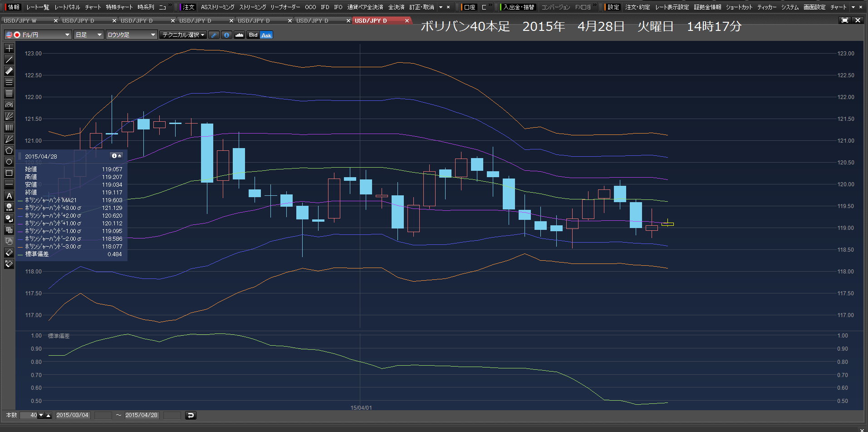Select the trend line drawing tool
The image size is (868, 432).
point(9,60)
